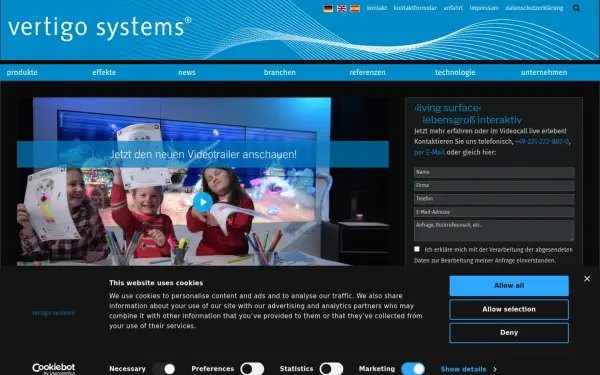Open the anfahrt link

pyautogui.click(x=453, y=8)
